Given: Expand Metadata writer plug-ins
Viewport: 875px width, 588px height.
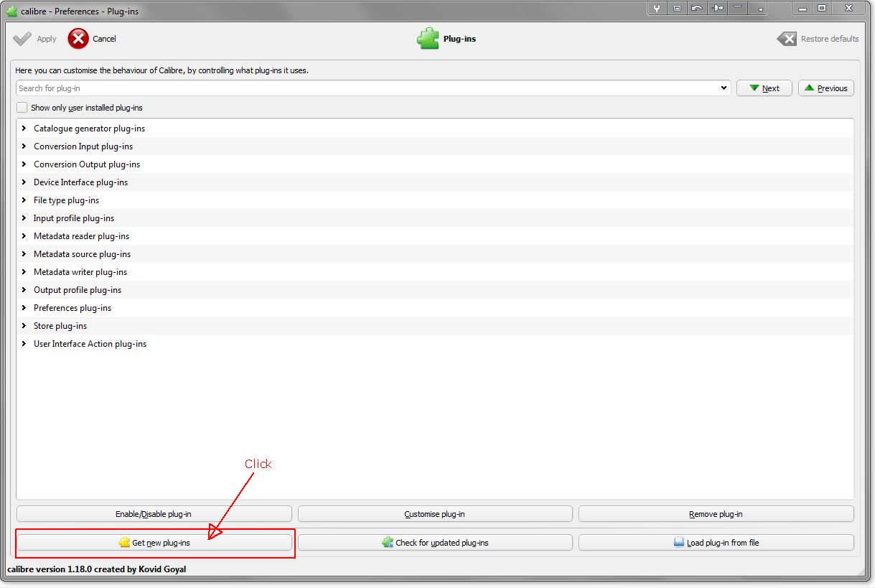Looking at the screenshot, I should coord(24,272).
